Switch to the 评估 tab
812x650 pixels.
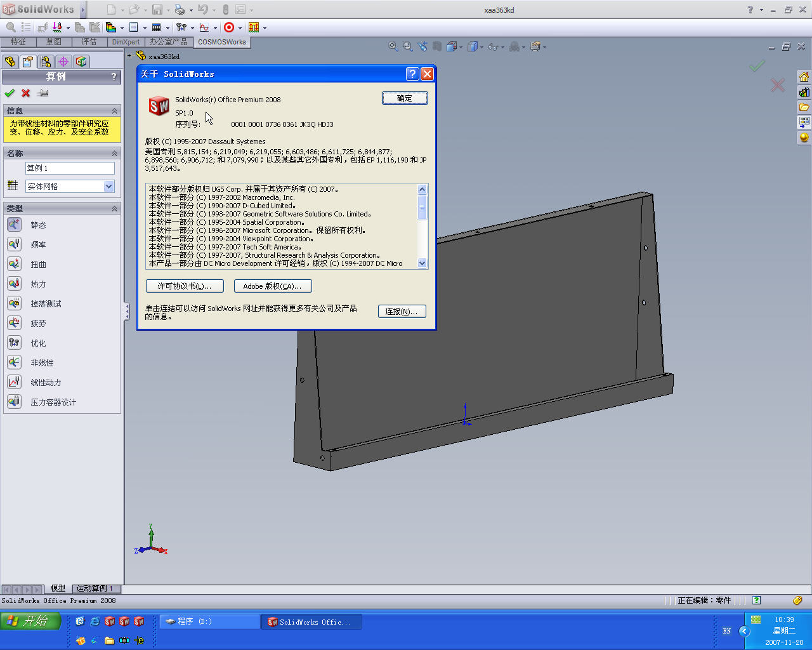89,42
